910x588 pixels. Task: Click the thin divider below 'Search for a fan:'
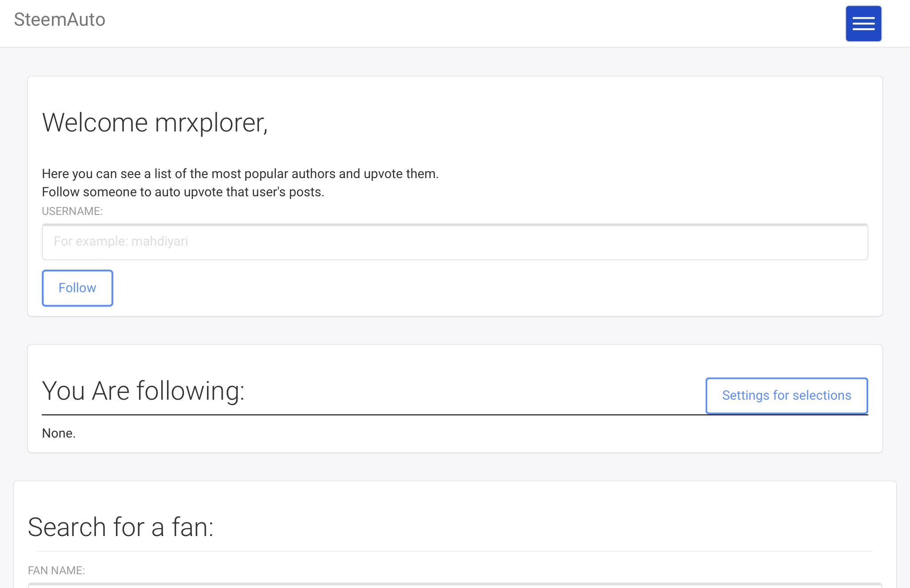pyautogui.click(x=454, y=551)
